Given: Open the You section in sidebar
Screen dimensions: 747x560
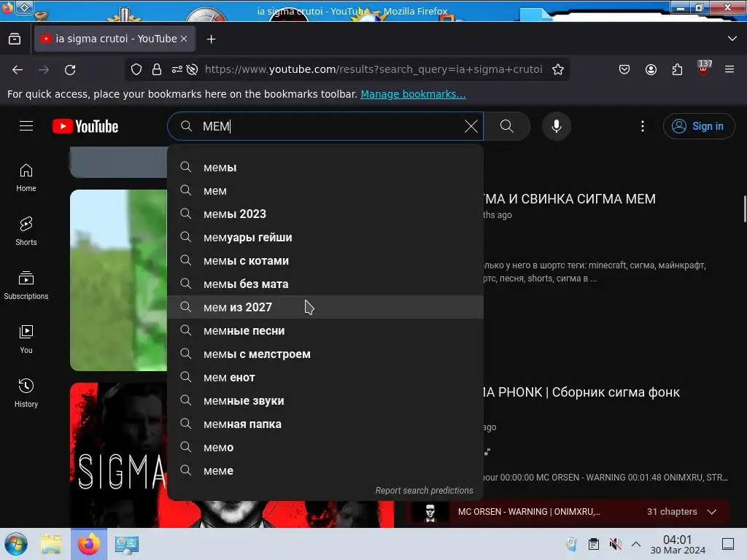Looking at the screenshot, I should pyautogui.click(x=26, y=339).
